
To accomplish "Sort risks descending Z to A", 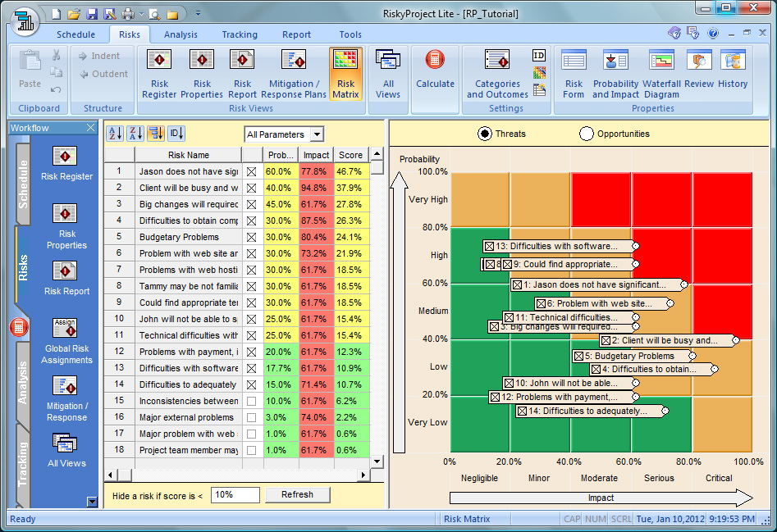I will [135, 133].
